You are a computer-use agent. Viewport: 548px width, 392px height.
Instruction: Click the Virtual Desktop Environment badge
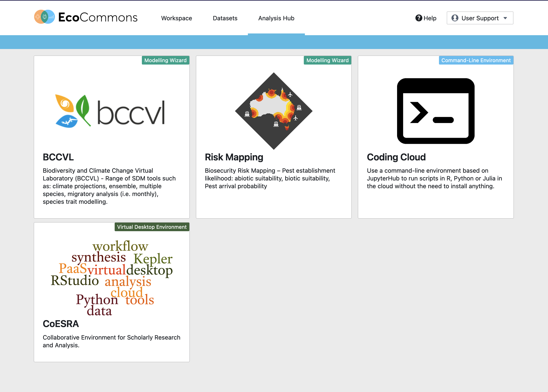152,227
